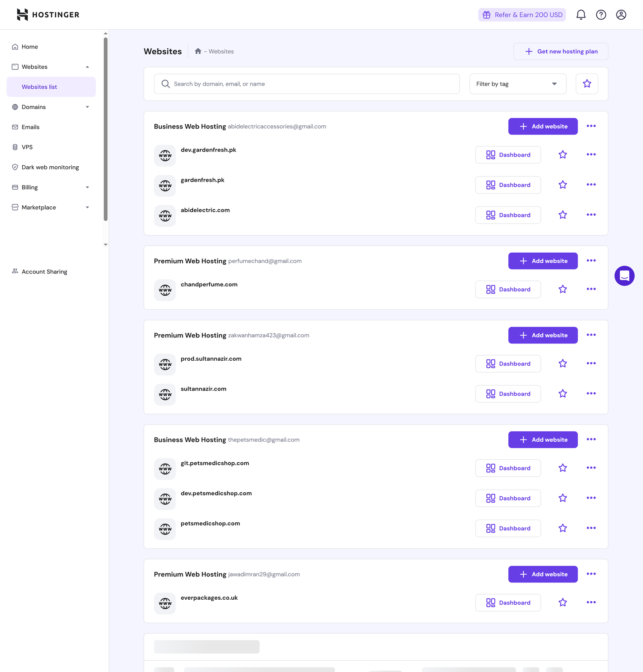The height and width of the screenshot is (672, 643).
Task: Show favorite websites with star filter button
Action: point(587,84)
